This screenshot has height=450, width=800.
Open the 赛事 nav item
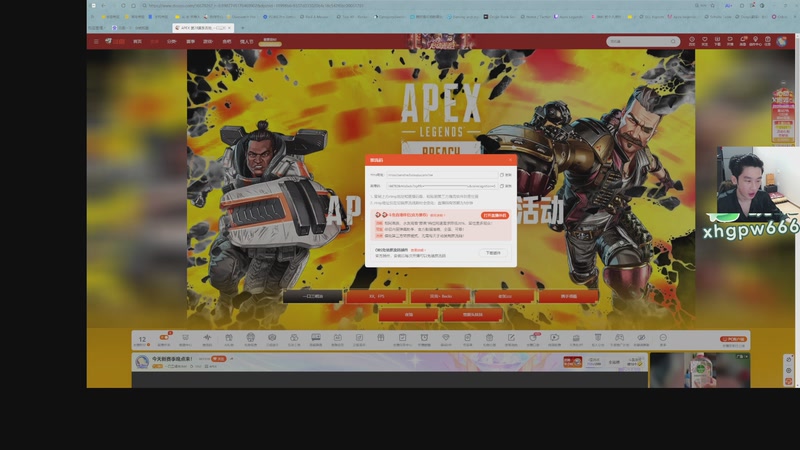(x=190, y=41)
